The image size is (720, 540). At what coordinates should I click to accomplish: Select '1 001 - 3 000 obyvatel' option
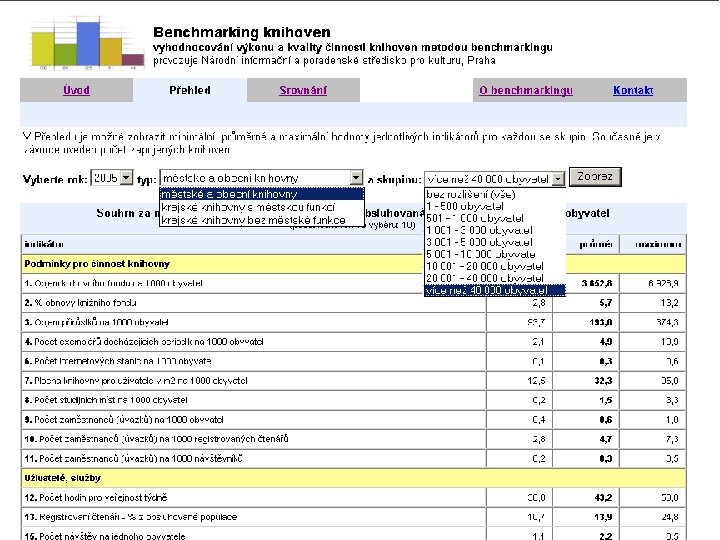click(495, 230)
